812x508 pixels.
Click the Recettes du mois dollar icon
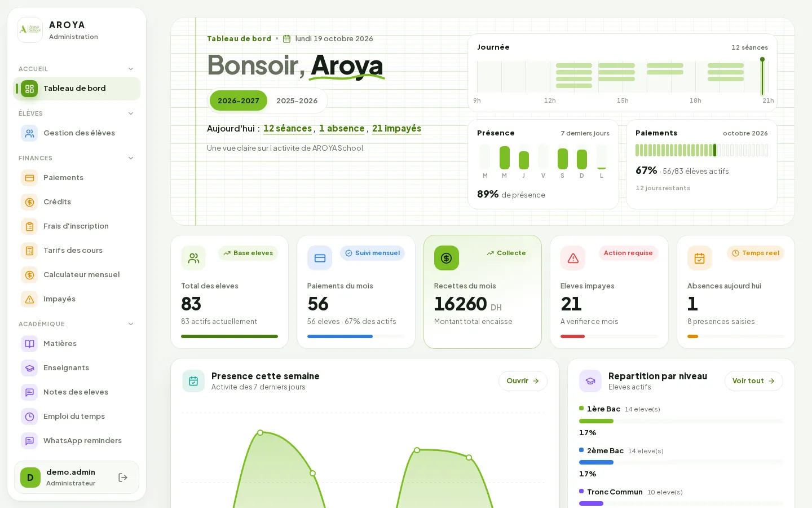447,258
